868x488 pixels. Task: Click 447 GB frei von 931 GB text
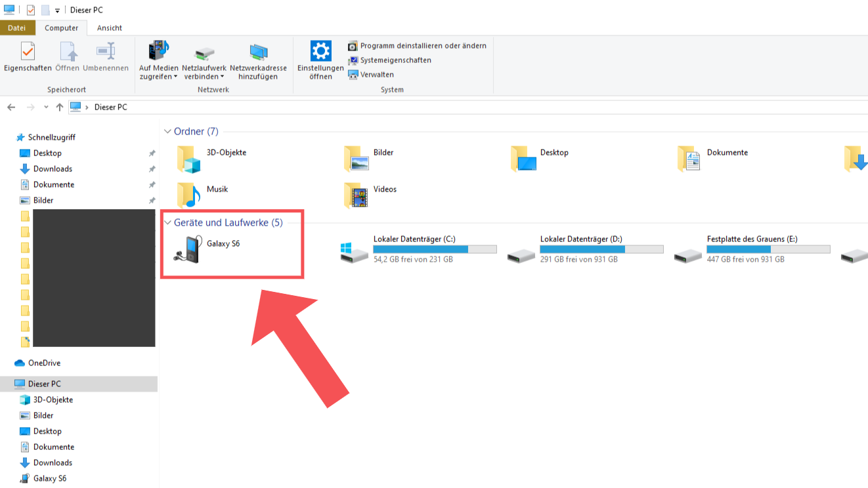[745, 260]
